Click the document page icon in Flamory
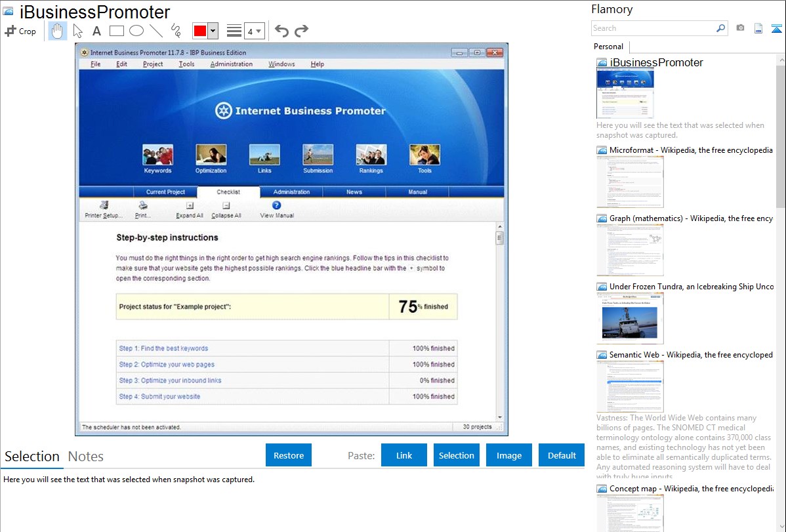 tap(758, 28)
